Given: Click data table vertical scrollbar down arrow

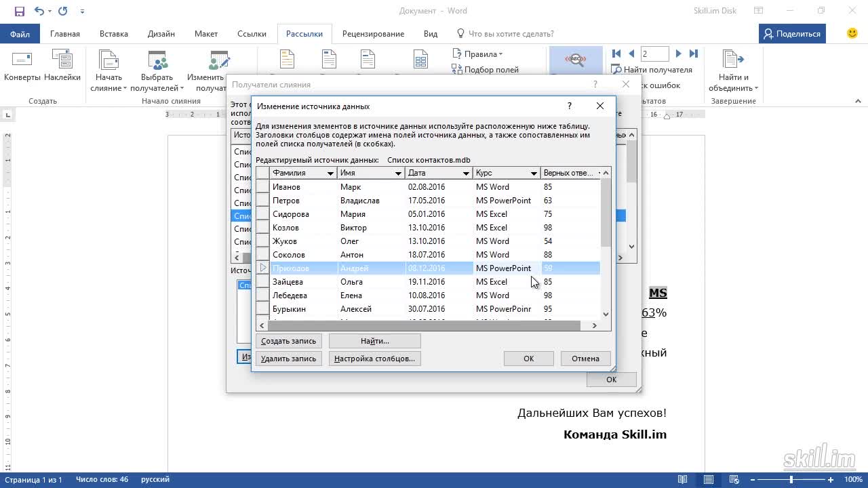Looking at the screenshot, I should pos(606,314).
